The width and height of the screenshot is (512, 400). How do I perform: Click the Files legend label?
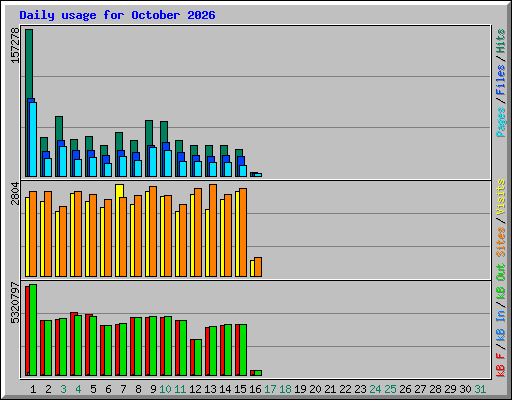[x=501, y=80]
